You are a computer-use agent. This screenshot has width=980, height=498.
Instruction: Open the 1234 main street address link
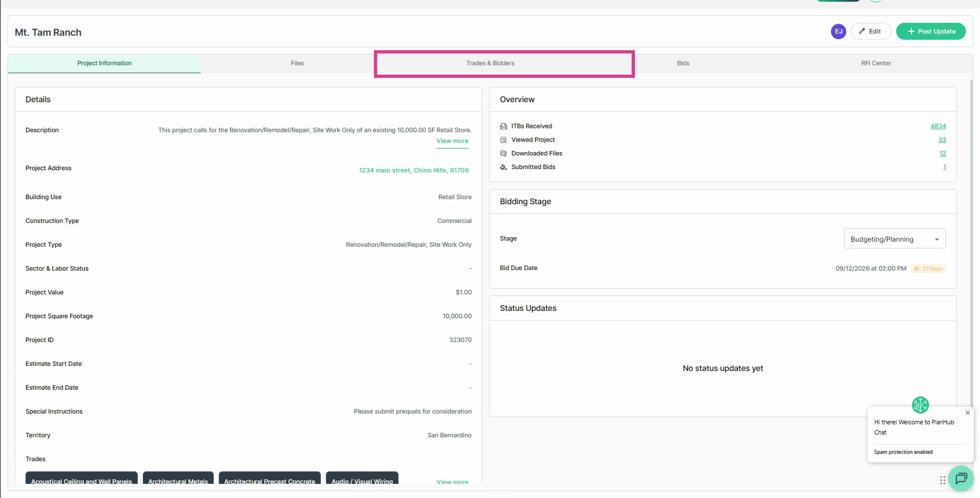point(414,170)
